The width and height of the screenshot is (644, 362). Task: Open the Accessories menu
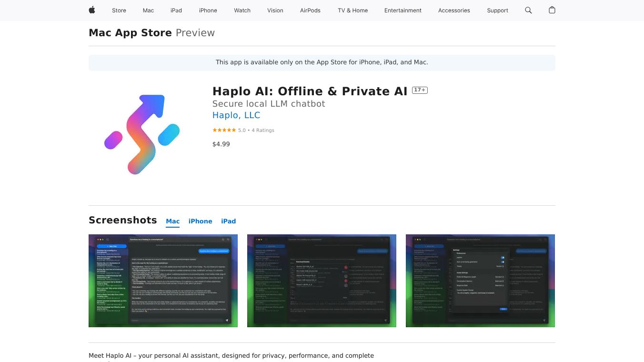(x=454, y=10)
